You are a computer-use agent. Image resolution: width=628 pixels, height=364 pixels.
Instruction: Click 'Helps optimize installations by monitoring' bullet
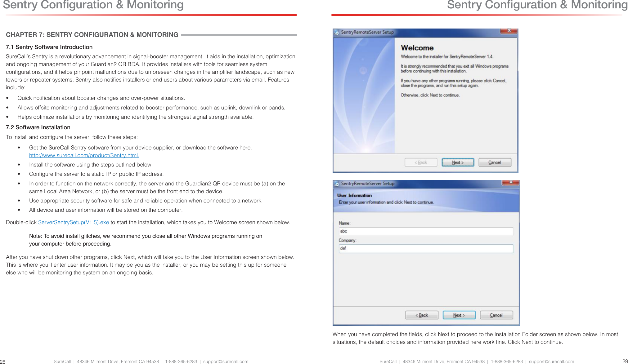pyautogui.click(x=136, y=117)
